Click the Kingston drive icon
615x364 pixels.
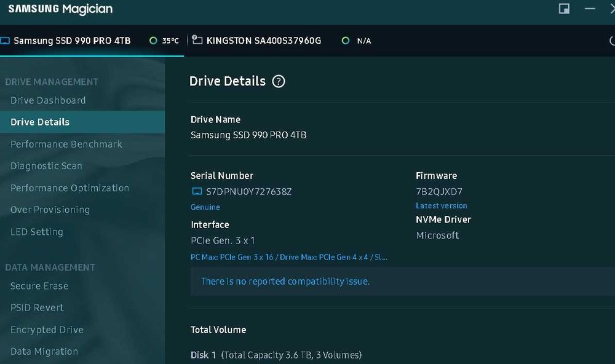[197, 40]
